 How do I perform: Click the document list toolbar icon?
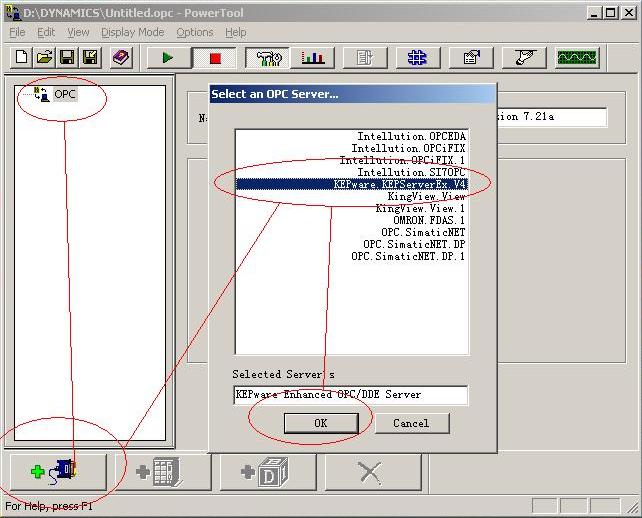(365, 58)
